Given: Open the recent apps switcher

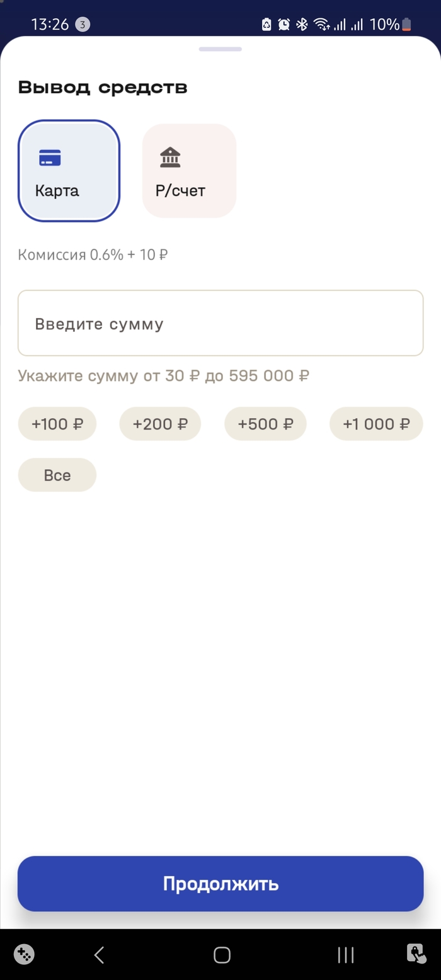Looking at the screenshot, I should 345,955.
